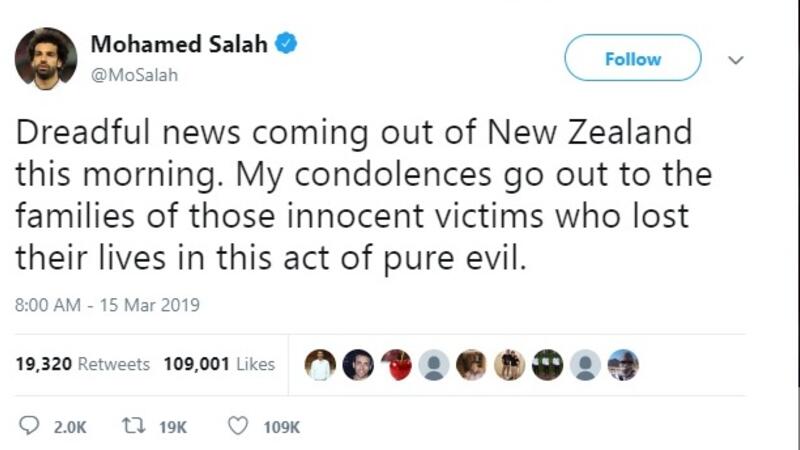Like the tweet with the heart icon

[x=238, y=426]
